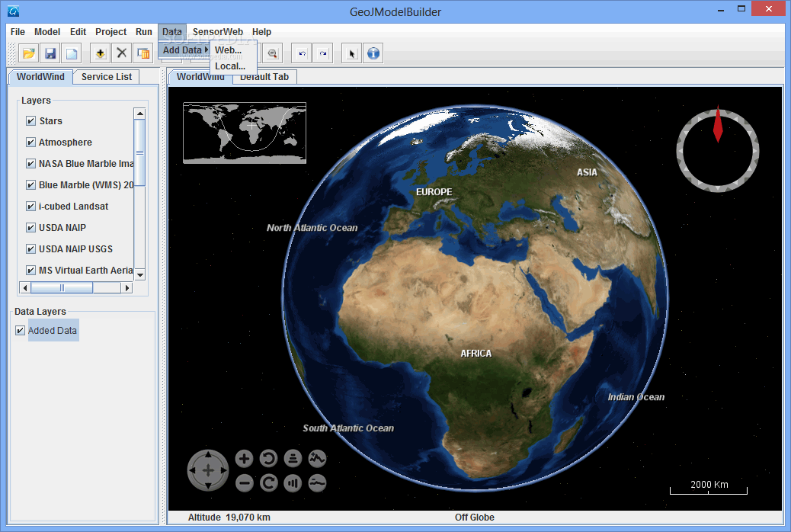
Task: Open the Model menu
Action: click(x=47, y=32)
